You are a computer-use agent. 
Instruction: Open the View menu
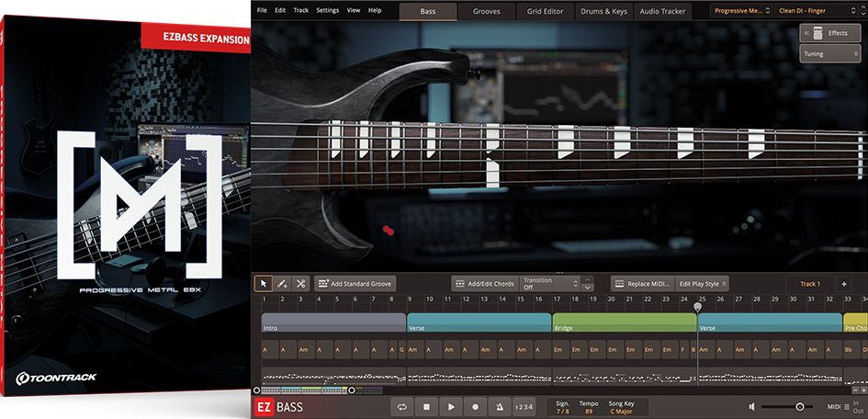click(x=354, y=10)
